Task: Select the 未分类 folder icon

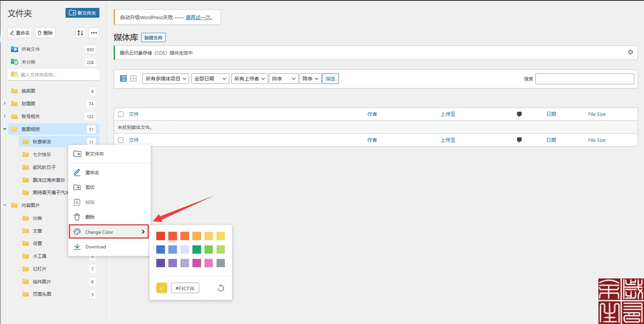Action: [x=14, y=62]
